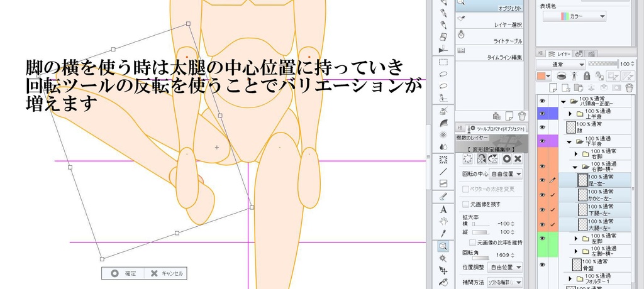Viewport: 644px width, 289px height.
Task: Toggle visibility of 上半身 folder
Action: coord(543,113)
